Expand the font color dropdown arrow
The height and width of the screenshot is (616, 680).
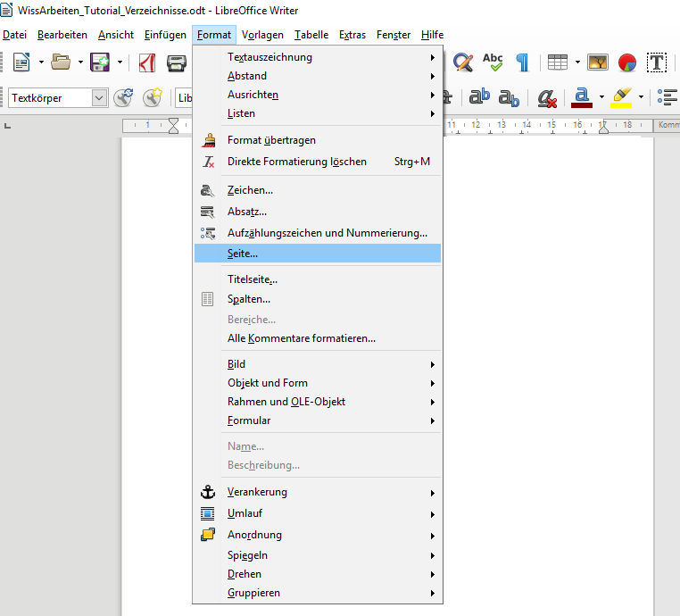[x=601, y=97]
